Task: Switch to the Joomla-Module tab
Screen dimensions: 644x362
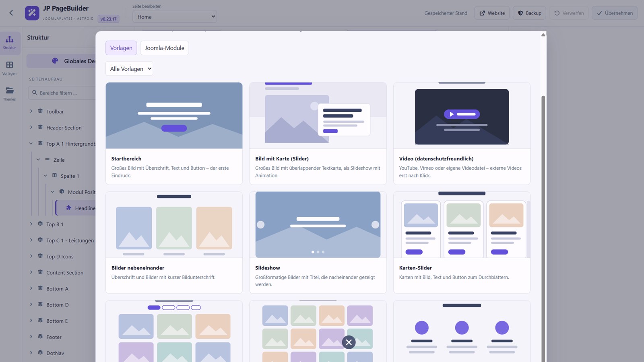Action: 165,48
